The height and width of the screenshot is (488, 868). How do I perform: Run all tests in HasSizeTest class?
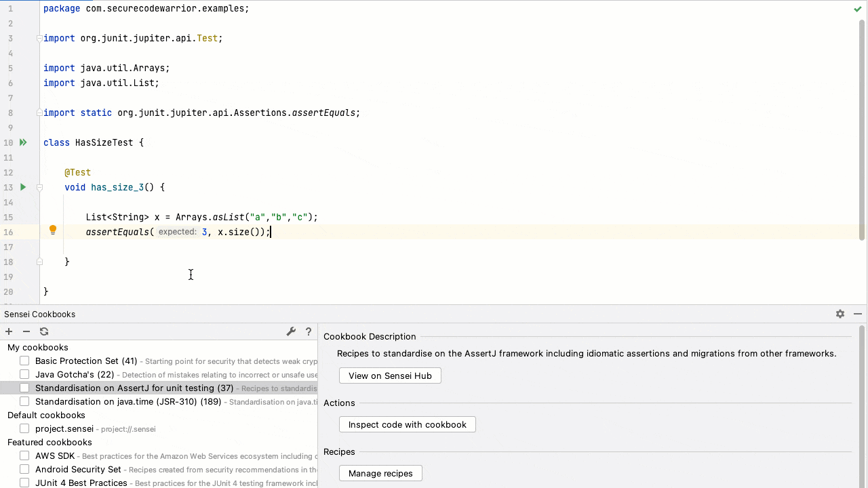pos(22,142)
